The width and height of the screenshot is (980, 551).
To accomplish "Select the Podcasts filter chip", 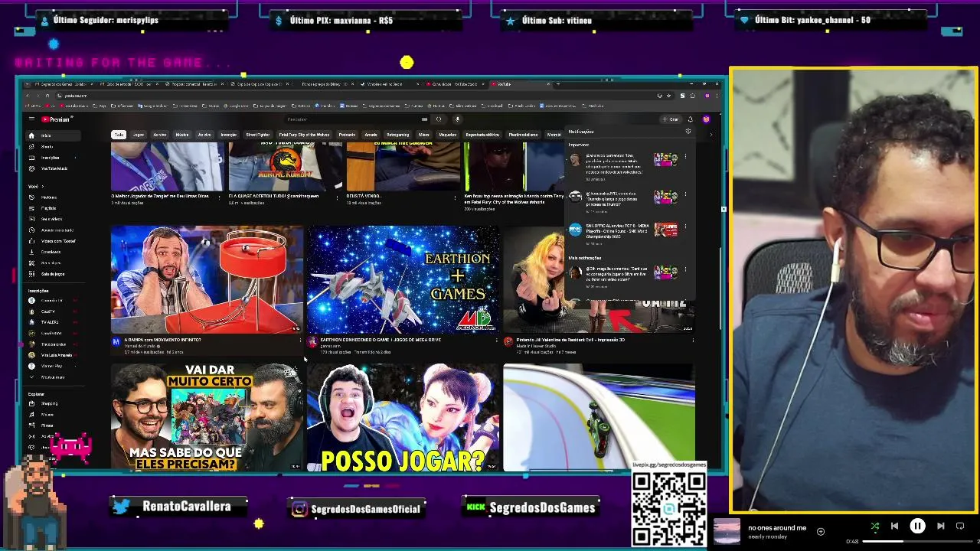I will 347,135.
